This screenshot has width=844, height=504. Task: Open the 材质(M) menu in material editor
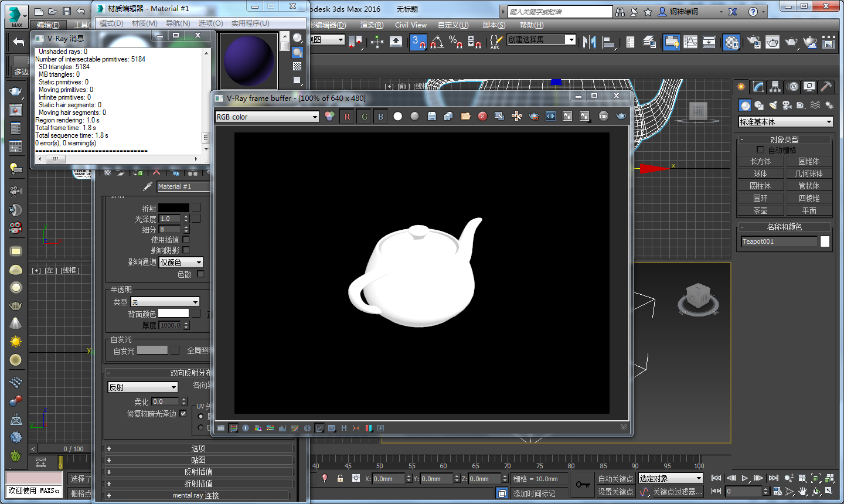click(144, 23)
